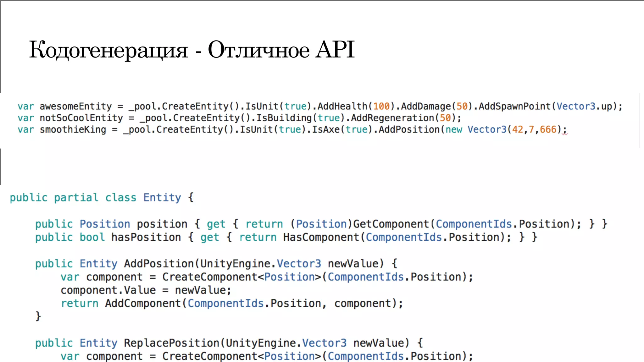Click the AddRegeneration(50) call

click(x=403, y=118)
